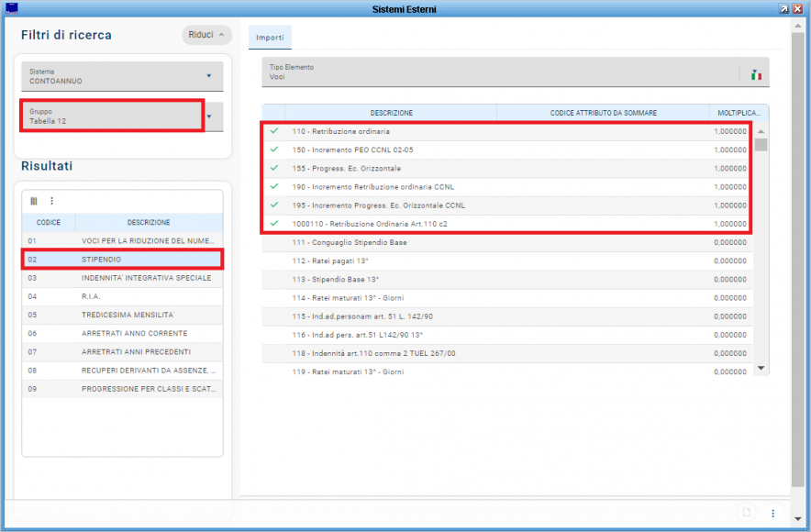Toggle checkmark for 195 - Incremento Progress. Ec. Orizzontale CCNL
Viewport: 811px width, 532px height.
tap(274, 205)
